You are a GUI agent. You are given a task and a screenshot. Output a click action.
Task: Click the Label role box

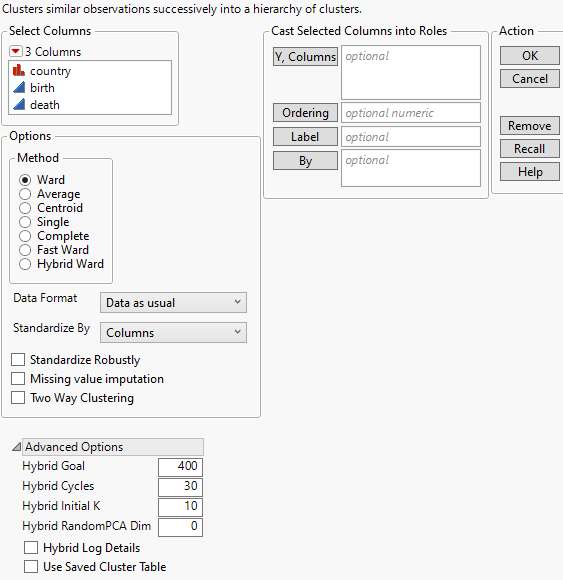pyautogui.click(x=411, y=136)
